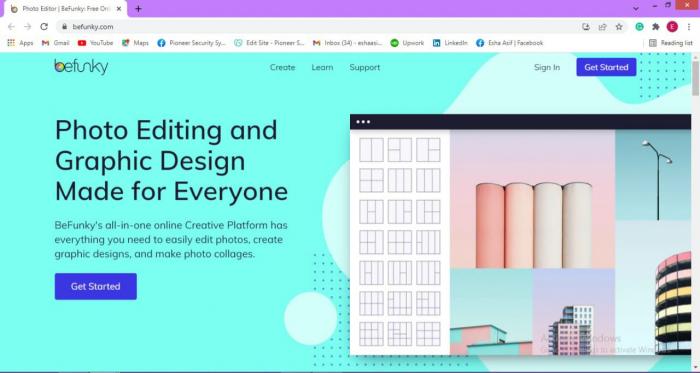Screen dimensions: 700x373
Task: Expand the tab search chevron
Action: pyautogui.click(x=636, y=8)
